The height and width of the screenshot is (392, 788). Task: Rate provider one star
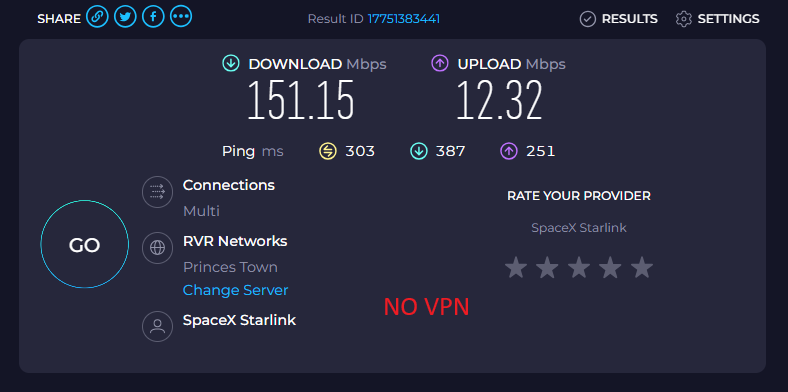tap(516, 267)
